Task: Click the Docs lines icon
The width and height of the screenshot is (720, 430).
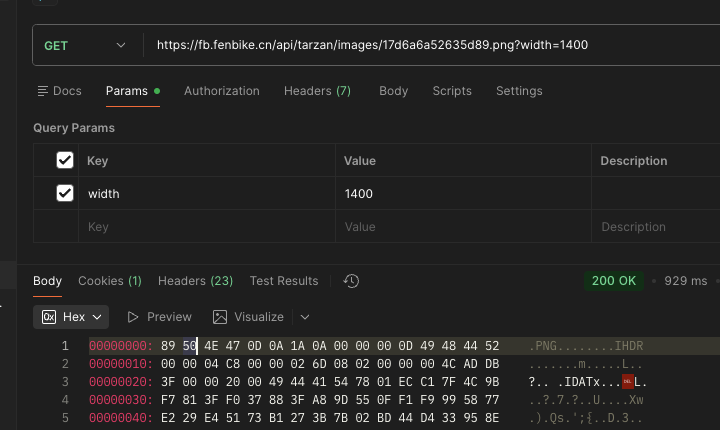Action: pos(43,91)
